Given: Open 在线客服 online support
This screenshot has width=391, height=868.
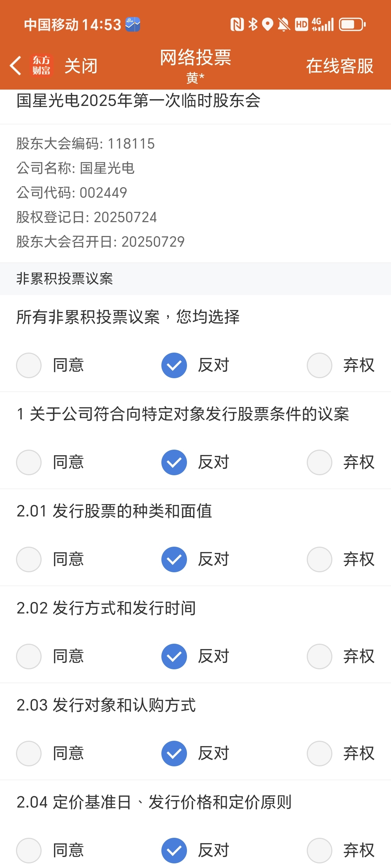Looking at the screenshot, I should 340,66.
